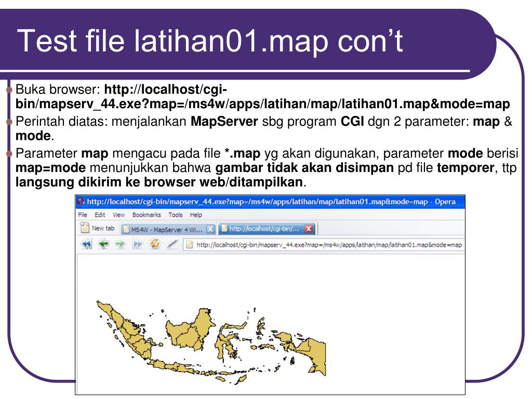Click the bold word 'CGI' in slide text
The image size is (532, 399).
tap(352, 122)
